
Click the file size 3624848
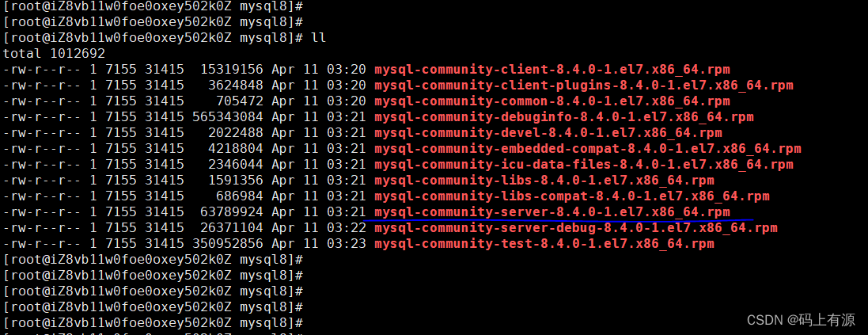236,86
